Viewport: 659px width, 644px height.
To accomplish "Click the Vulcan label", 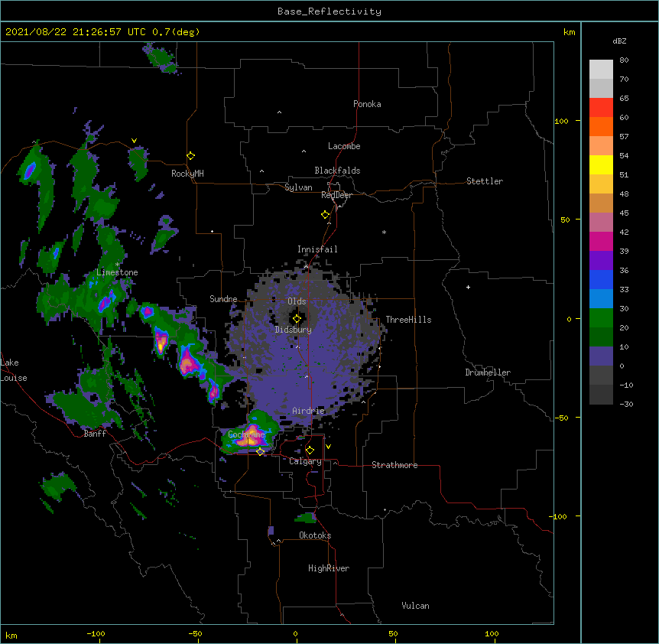I will tap(415, 606).
